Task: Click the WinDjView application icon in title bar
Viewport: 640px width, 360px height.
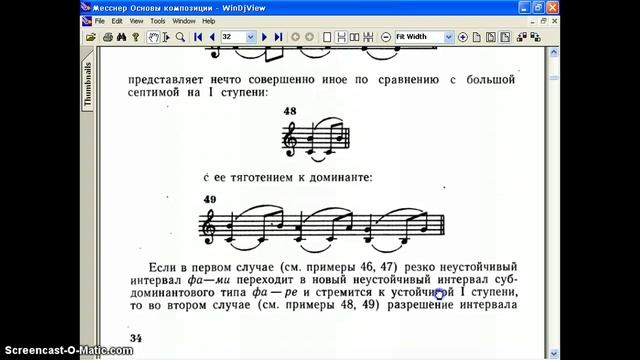Action: [85, 8]
